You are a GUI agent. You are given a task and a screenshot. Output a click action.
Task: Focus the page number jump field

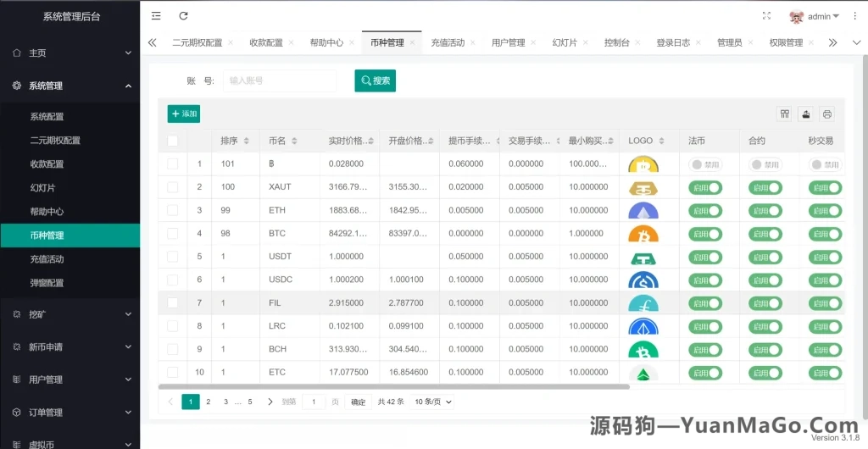(314, 402)
